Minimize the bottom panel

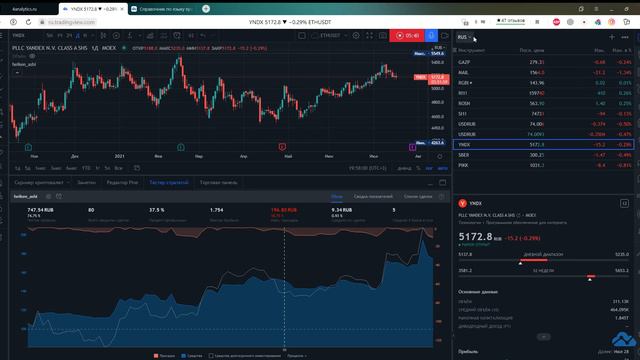[x=430, y=183]
